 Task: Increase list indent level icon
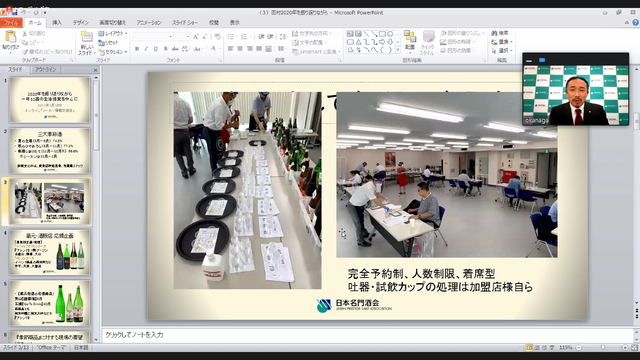tap(270, 37)
